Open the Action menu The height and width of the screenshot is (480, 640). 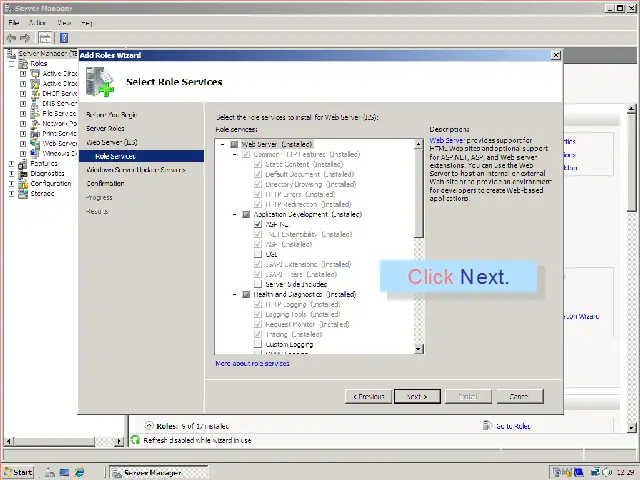[37, 23]
